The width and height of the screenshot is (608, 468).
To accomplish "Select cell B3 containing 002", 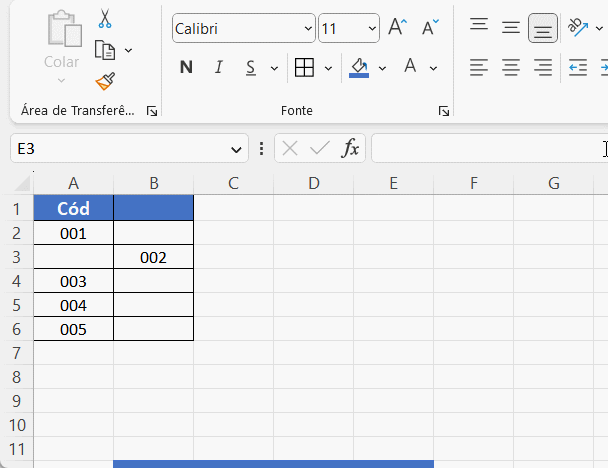I will [153, 257].
